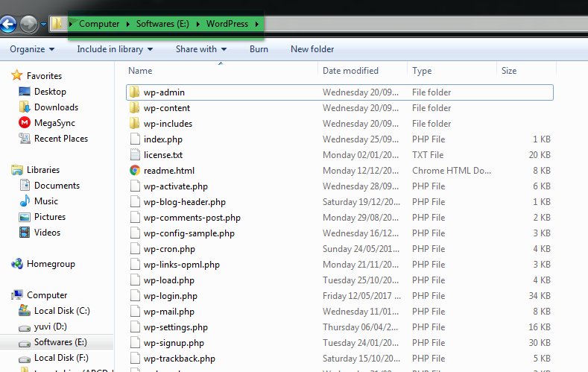The image size is (588, 372).
Task: Click the Homegroup icon
Action: 17,264
